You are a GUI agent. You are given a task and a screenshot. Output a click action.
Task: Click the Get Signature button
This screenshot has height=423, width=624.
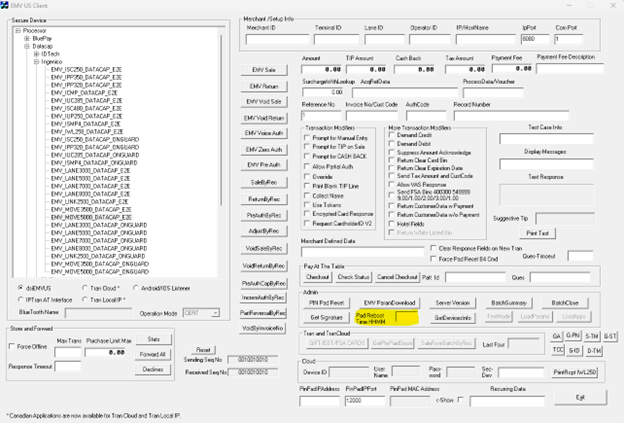click(x=327, y=318)
